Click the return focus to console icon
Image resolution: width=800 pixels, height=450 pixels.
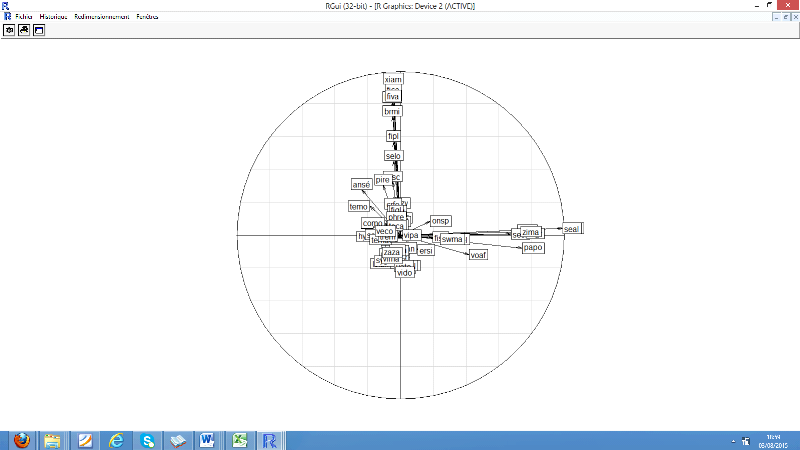[39, 30]
